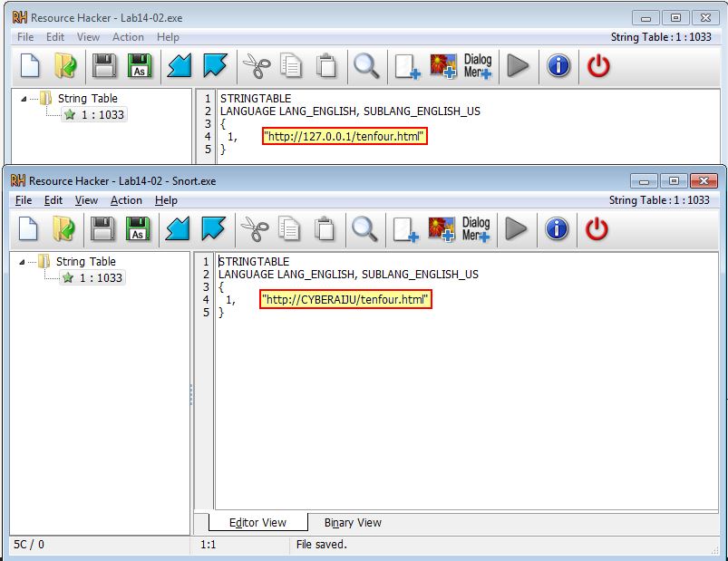Minimize the Snort.exe Resource Hacker window
728x561 pixels.
coord(644,181)
